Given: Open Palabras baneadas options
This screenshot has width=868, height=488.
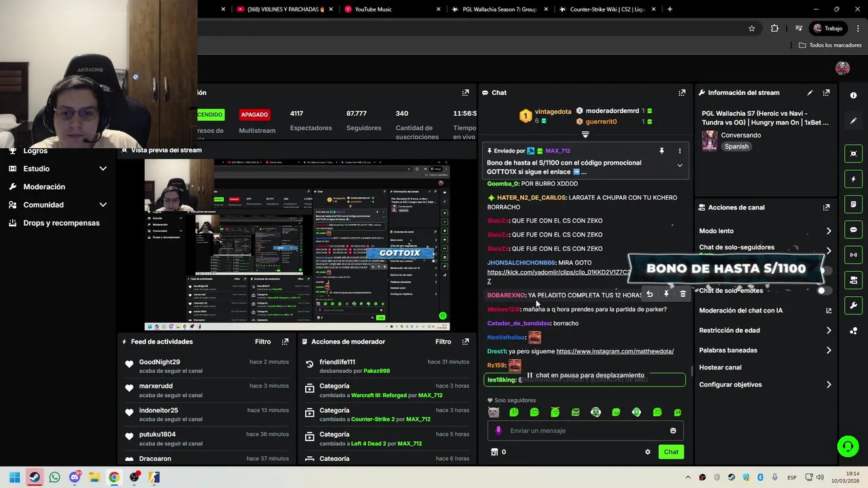Looking at the screenshot, I should click(x=765, y=350).
